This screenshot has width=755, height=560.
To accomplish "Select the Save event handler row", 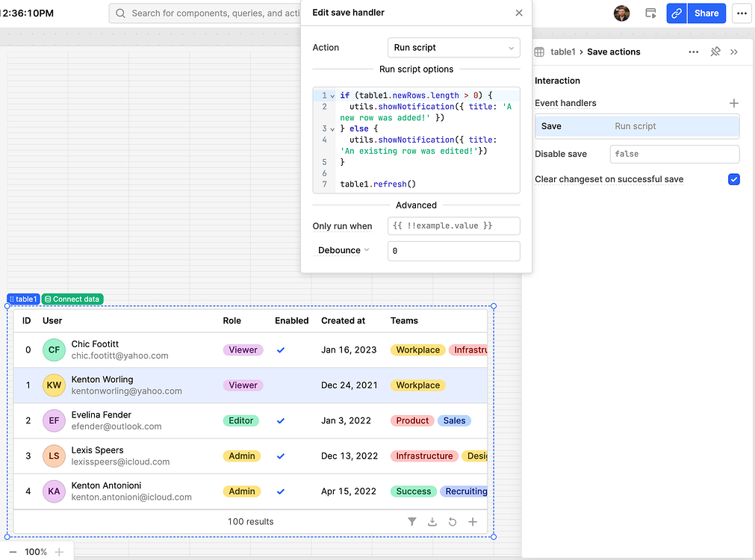I will click(x=637, y=126).
